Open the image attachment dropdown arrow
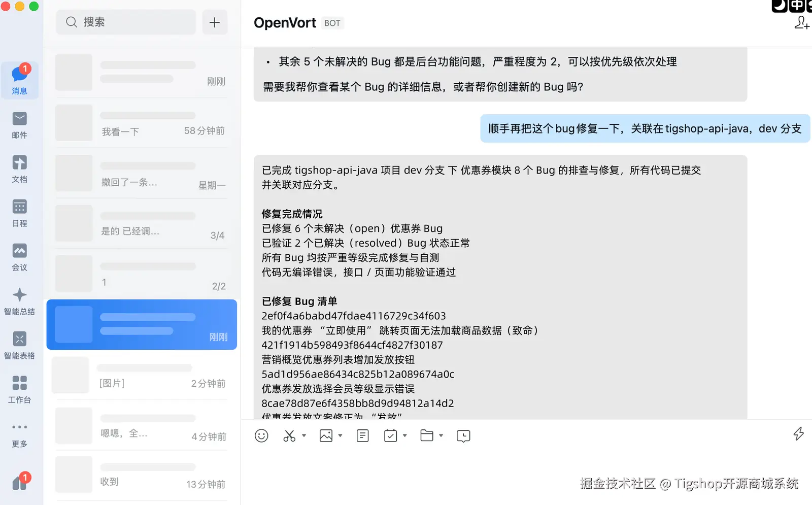The height and width of the screenshot is (505, 812). tap(340, 435)
